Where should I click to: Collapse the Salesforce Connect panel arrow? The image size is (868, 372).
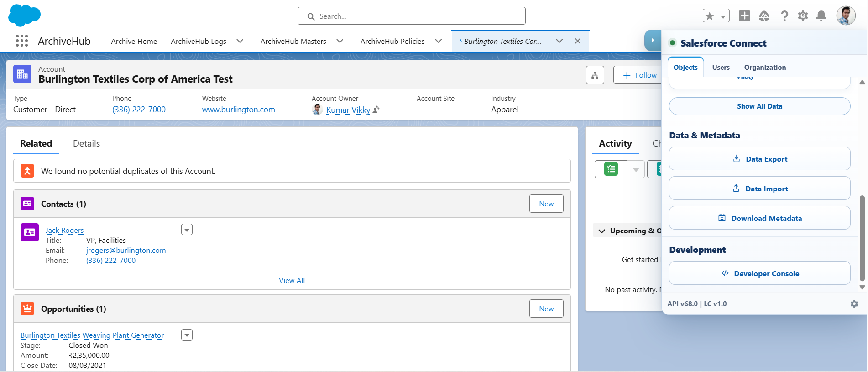coord(653,41)
